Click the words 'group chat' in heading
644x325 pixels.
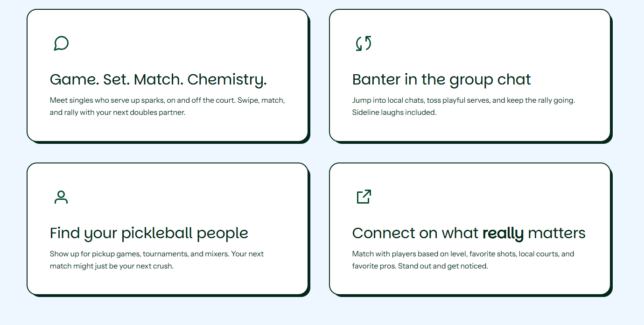pos(490,79)
